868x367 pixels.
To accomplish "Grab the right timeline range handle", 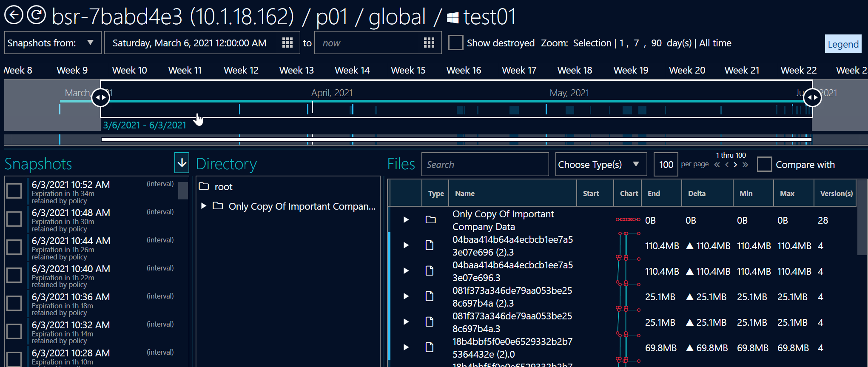I will tap(812, 98).
